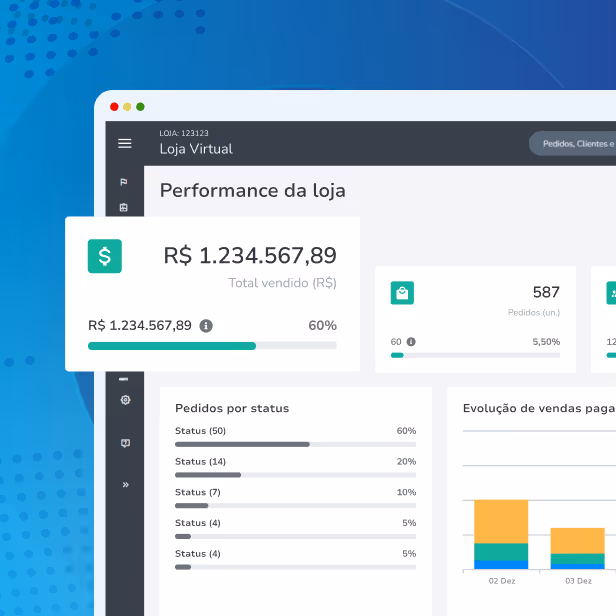
Task: Click the 'Status (14)' label
Action: click(200, 462)
